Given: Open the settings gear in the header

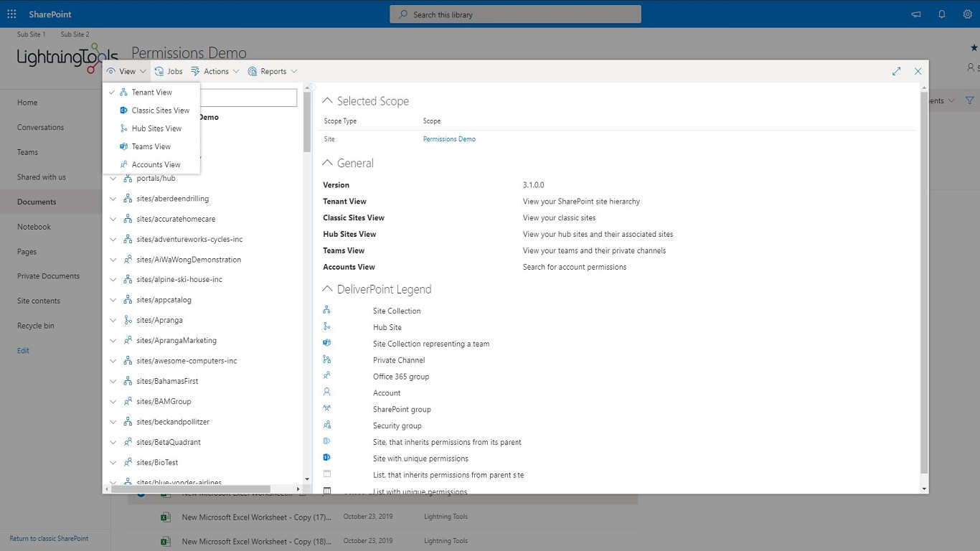Looking at the screenshot, I should point(968,14).
